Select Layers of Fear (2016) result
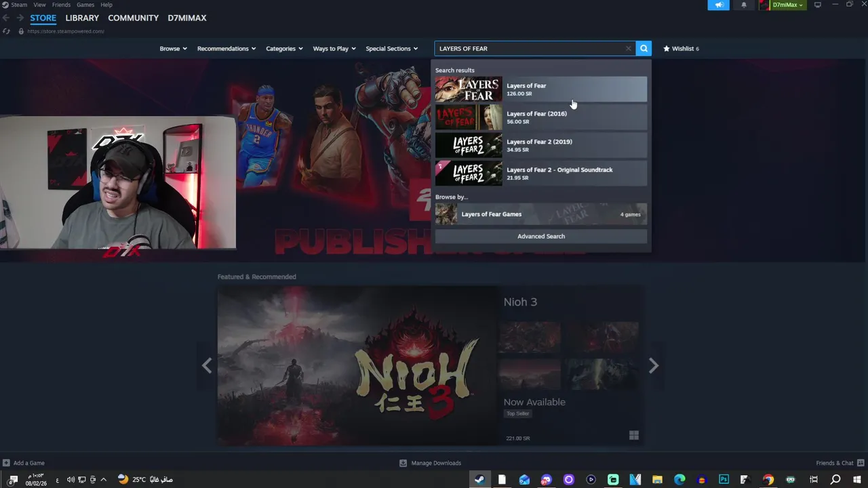The height and width of the screenshot is (488, 868). click(x=541, y=117)
